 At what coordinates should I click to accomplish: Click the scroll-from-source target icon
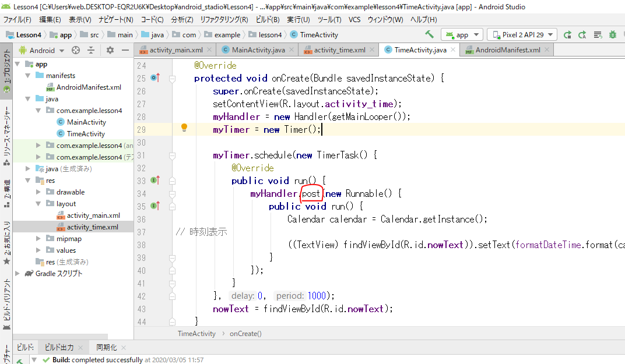[76, 50]
